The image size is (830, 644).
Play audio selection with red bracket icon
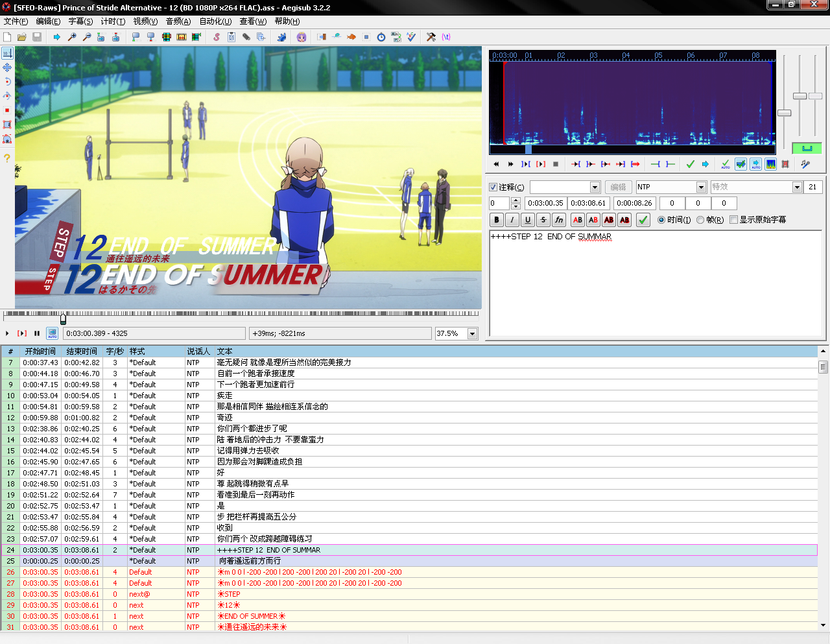[541, 164]
